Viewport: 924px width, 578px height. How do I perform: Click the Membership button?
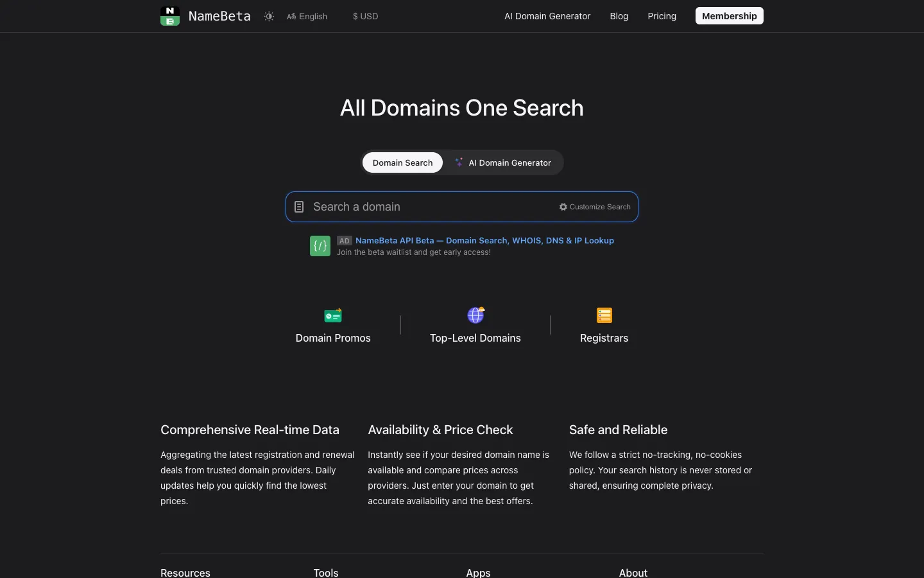point(730,16)
